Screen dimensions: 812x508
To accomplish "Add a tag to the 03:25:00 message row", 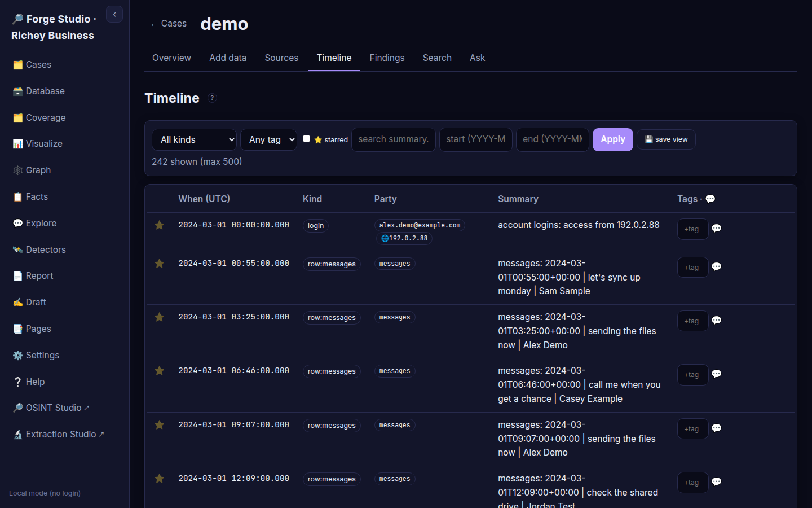I will [x=692, y=321].
